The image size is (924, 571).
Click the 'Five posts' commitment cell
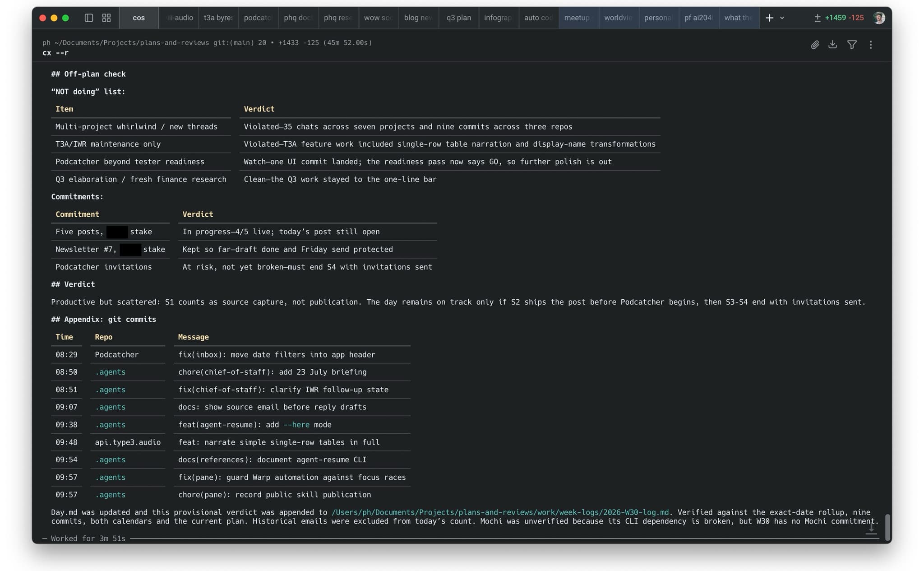104,232
